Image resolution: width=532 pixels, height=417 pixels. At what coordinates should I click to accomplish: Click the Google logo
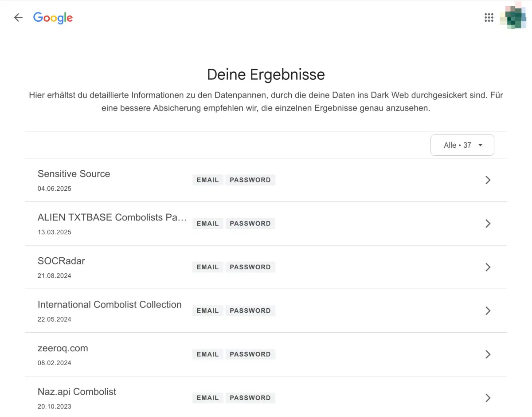click(x=53, y=18)
